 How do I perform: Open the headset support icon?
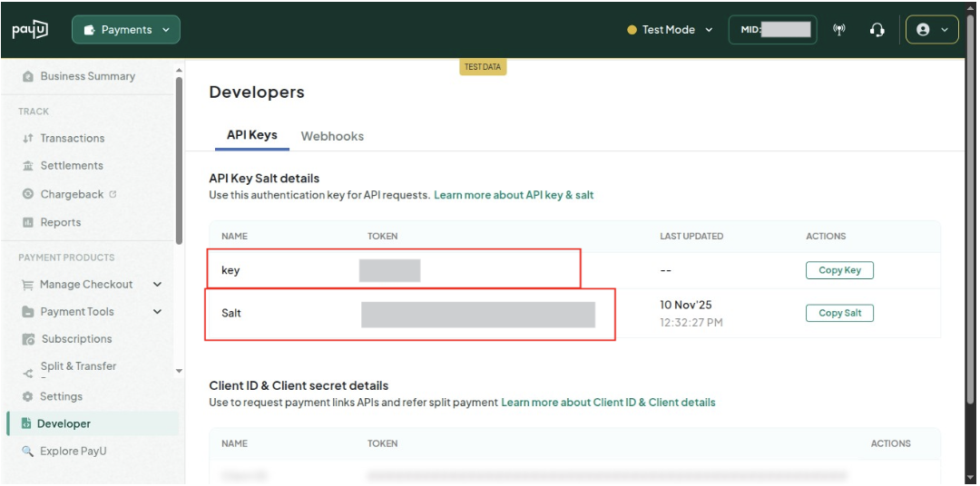(x=877, y=29)
